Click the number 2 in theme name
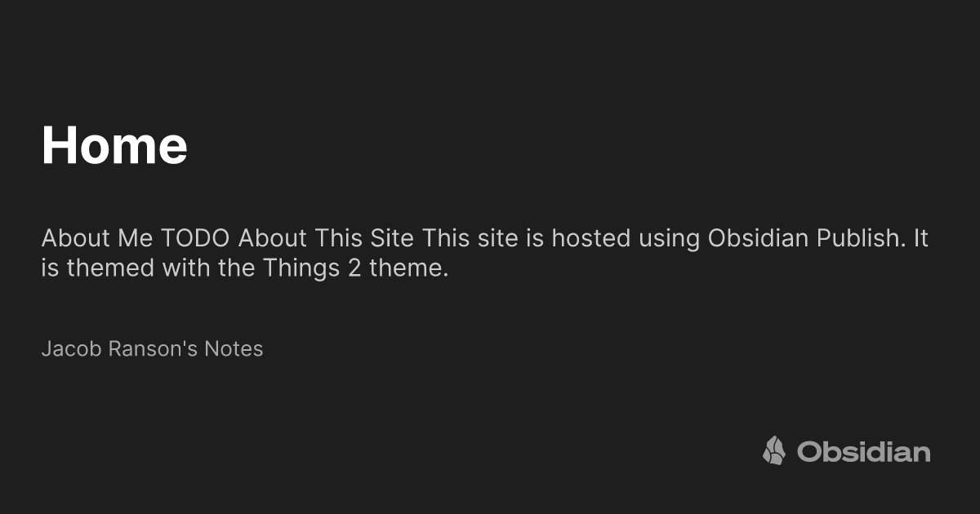The height and width of the screenshot is (514, 980). (x=354, y=268)
